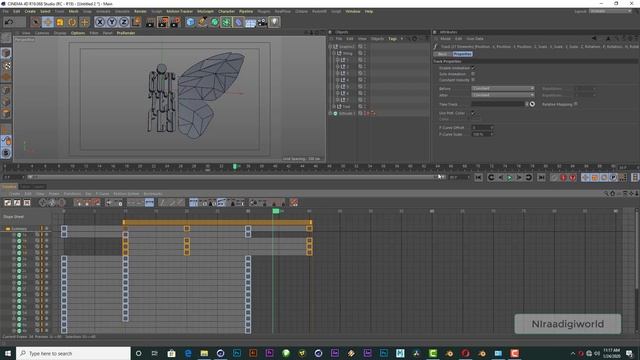The image size is (640, 360).
Task: Activate the Rotate tool
Action: click(x=72, y=22)
